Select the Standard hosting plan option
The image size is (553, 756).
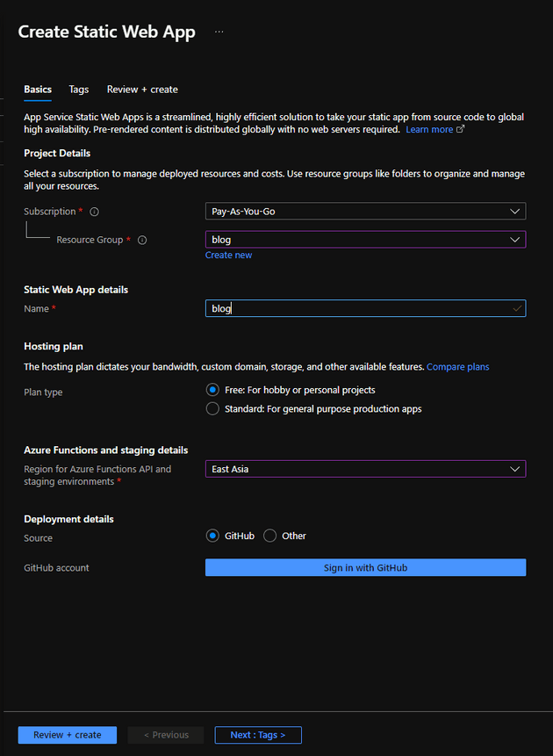click(x=211, y=407)
